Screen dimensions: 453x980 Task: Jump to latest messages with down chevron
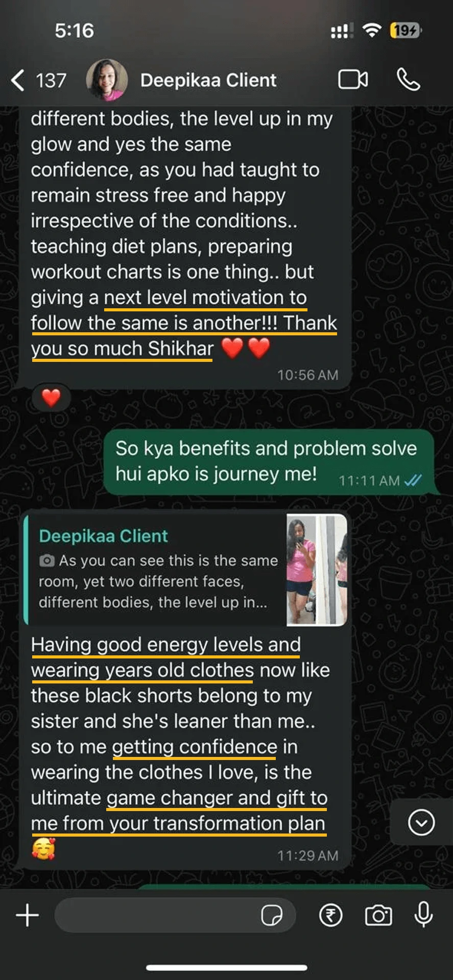point(421,822)
